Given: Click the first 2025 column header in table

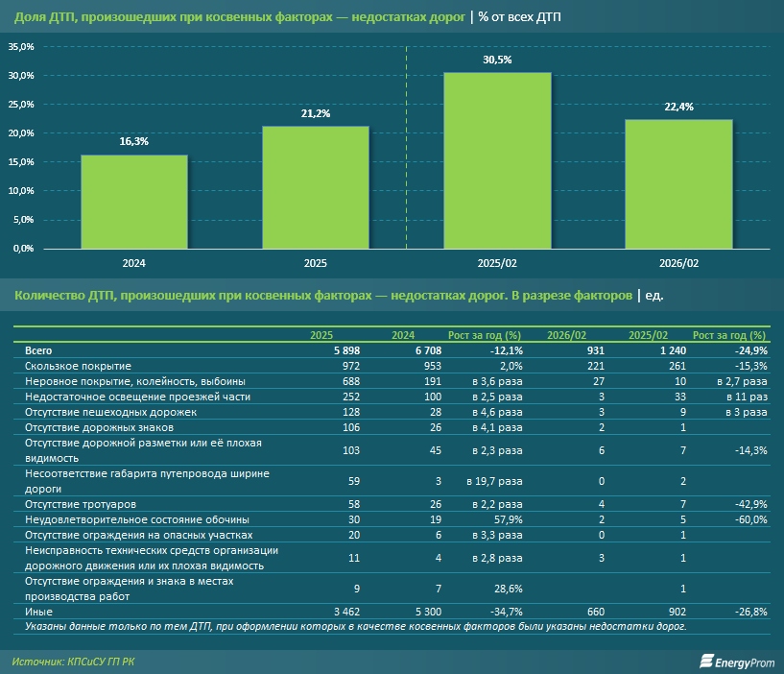Looking at the screenshot, I should (x=321, y=336).
